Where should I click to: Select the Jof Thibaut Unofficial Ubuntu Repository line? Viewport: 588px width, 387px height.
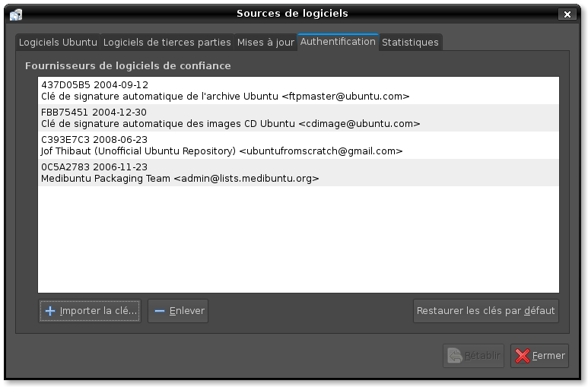pyautogui.click(x=221, y=151)
